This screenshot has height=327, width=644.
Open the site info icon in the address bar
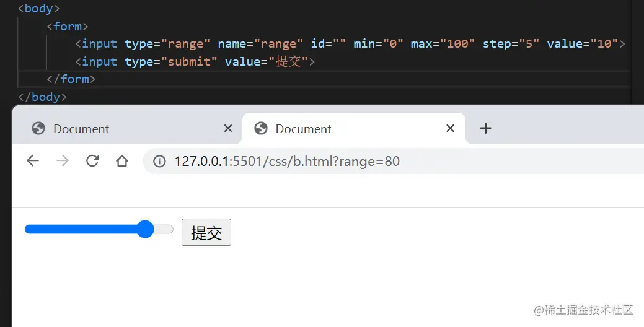coord(159,161)
